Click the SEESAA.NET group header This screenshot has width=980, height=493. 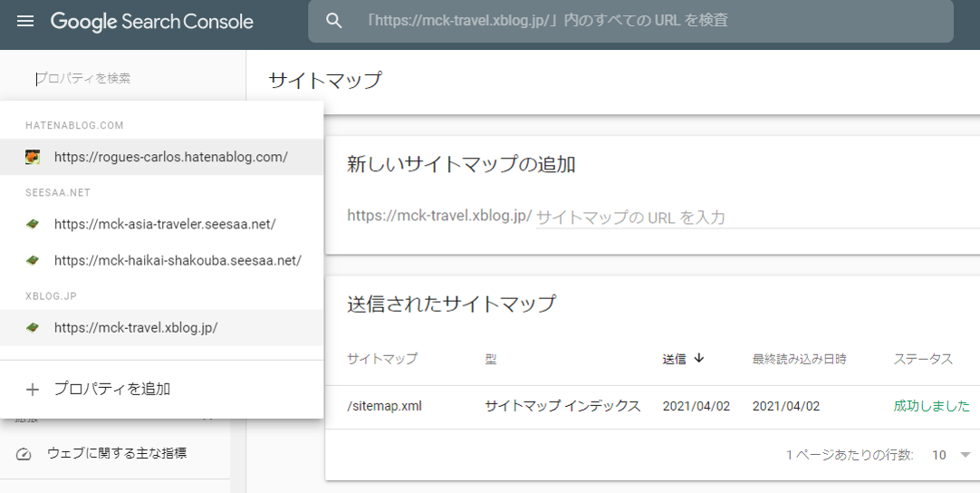57,193
